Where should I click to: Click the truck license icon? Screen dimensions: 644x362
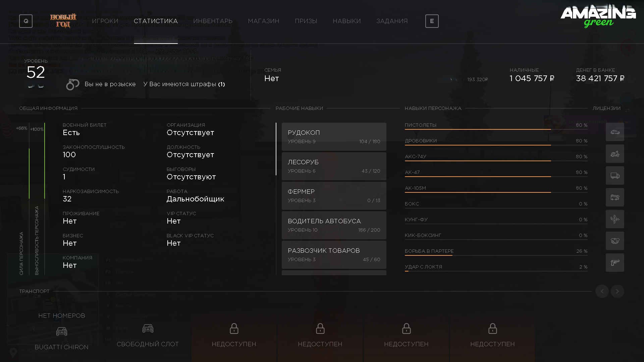(x=615, y=176)
